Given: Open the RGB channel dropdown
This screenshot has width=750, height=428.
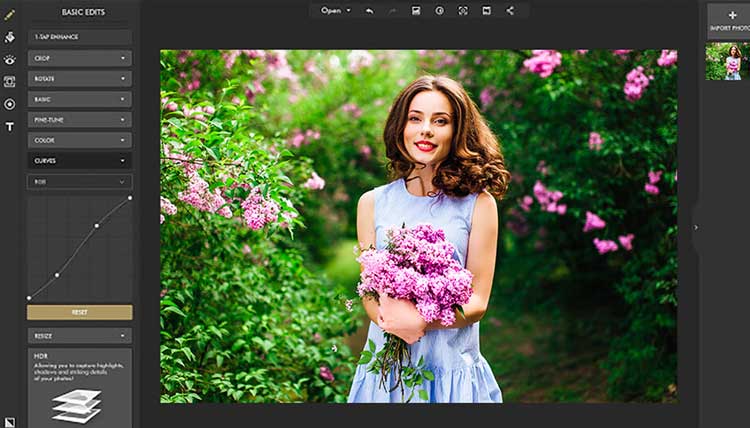Looking at the screenshot, I should point(80,182).
